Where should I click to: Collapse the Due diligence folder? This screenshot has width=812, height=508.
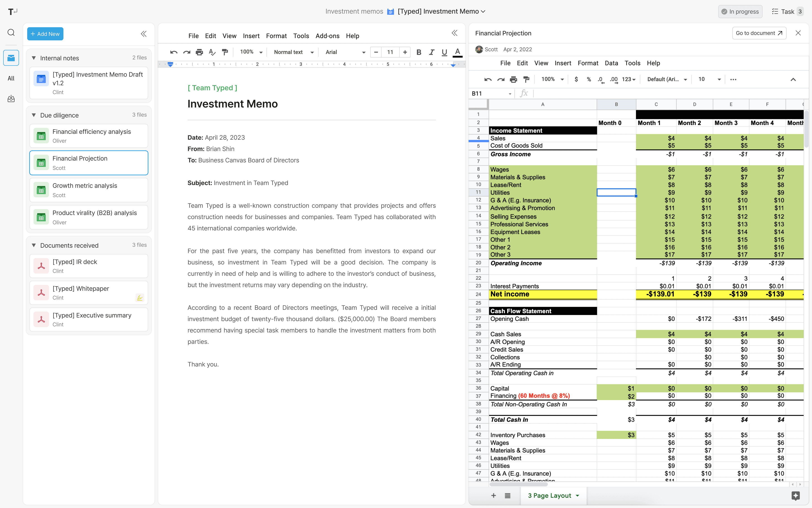tap(34, 115)
